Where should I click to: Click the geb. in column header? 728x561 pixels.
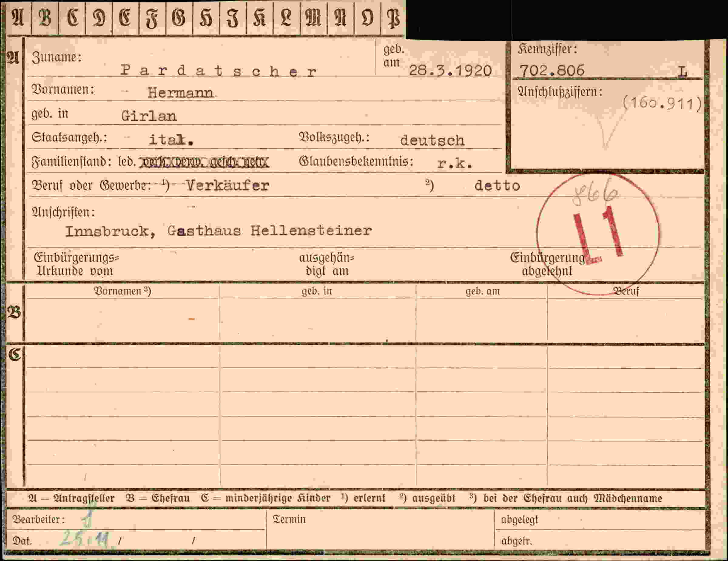(x=317, y=291)
